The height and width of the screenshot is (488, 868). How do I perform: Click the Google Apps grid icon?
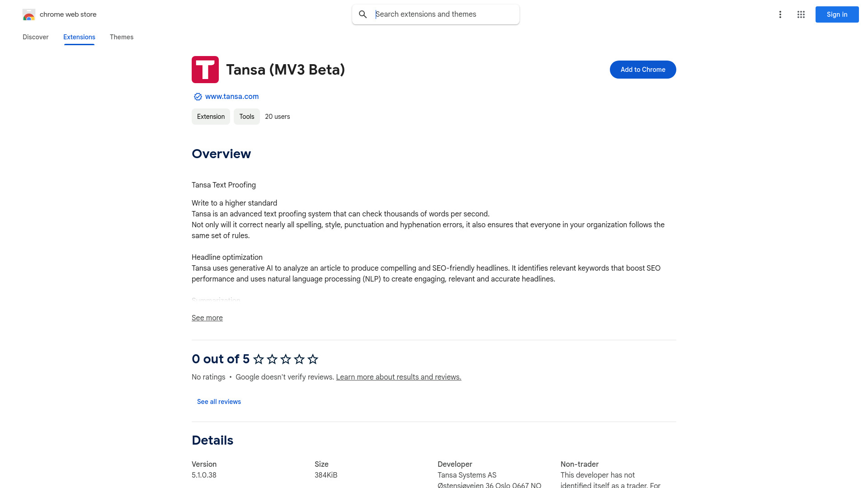click(x=801, y=14)
